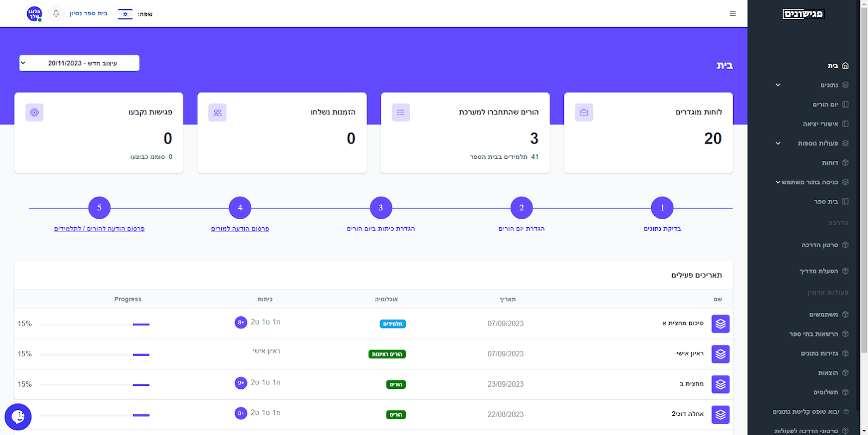868x435 pixels.
Task: Select the משתמשים sidebar menu item
Action: [829, 314]
